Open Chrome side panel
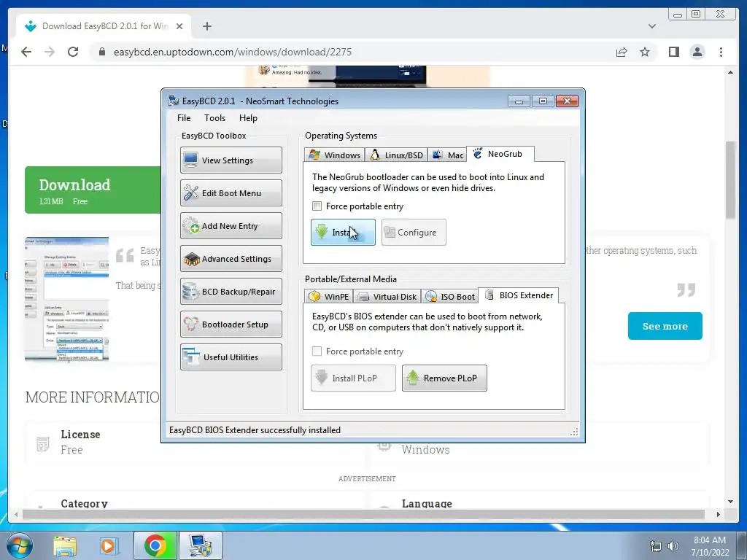747x560 pixels. tap(673, 52)
